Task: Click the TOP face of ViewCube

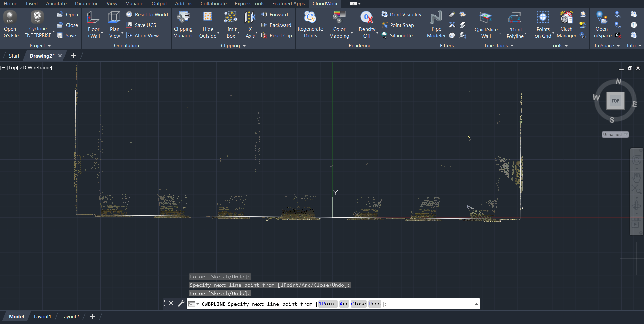Action: [x=615, y=101]
